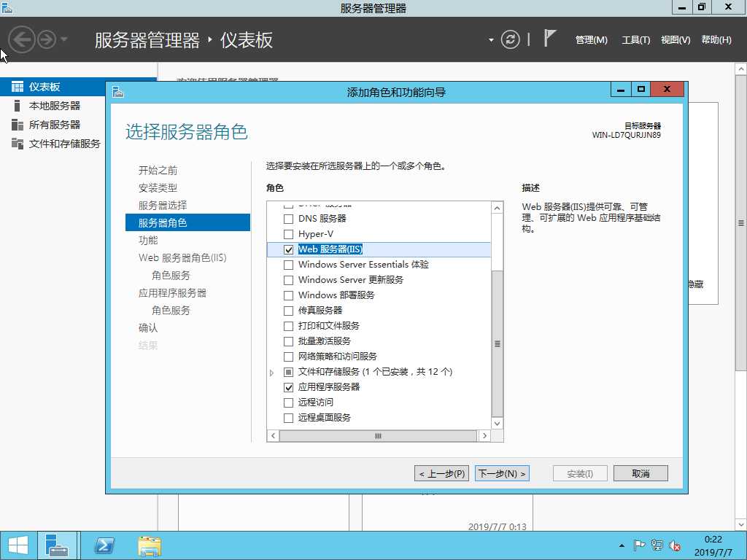This screenshot has height=560, width=747.
Task: Check the 远程访问 role
Action: (288, 402)
